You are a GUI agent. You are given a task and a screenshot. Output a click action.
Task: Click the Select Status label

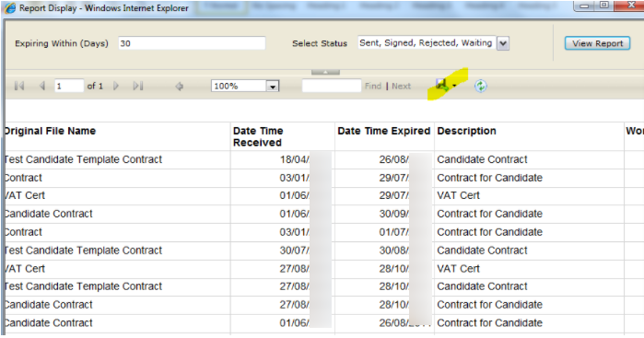click(x=320, y=43)
